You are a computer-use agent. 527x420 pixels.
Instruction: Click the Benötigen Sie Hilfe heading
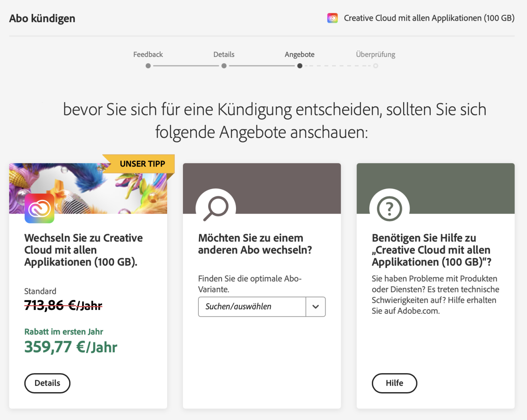431,250
